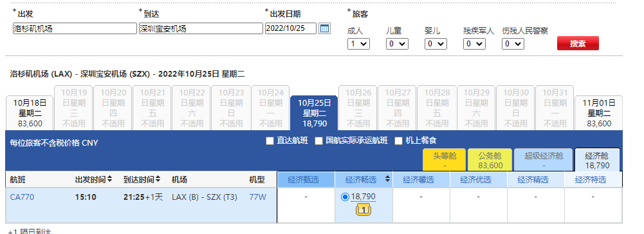This screenshot has width=644, height=234.
Task: Switch to the 10月18日 星期二 date tab
Action: click(30, 113)
